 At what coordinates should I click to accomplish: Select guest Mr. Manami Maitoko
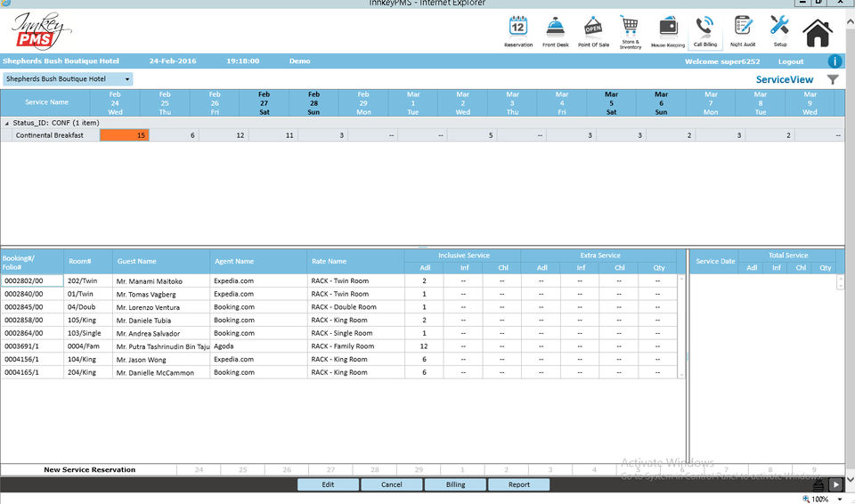[161, 280]
